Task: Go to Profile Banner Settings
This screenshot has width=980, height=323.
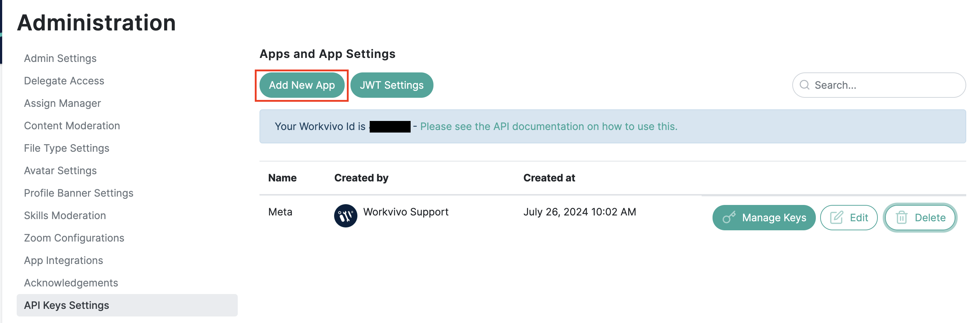Action: (79, 193)
